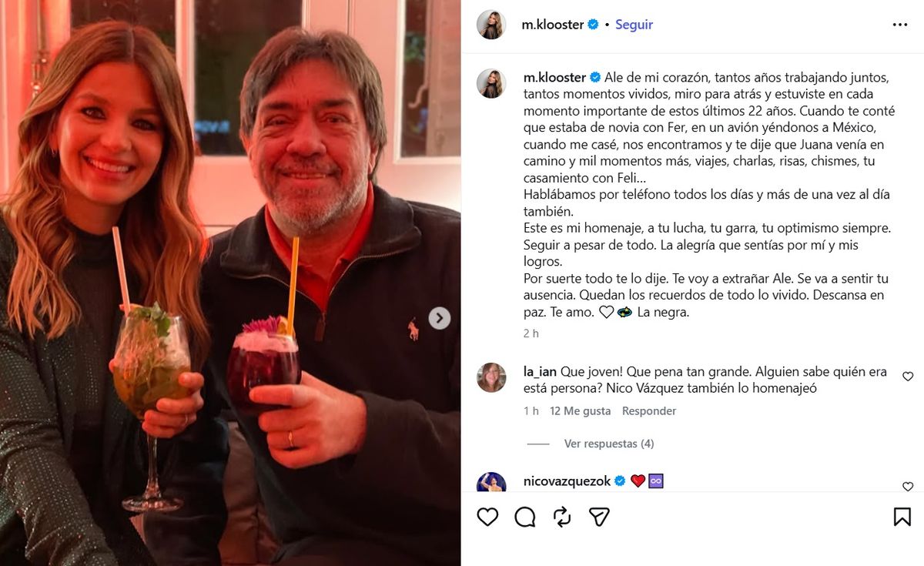
Task: Open the three-dot more options menu
Action: click(x=900, y=25)
